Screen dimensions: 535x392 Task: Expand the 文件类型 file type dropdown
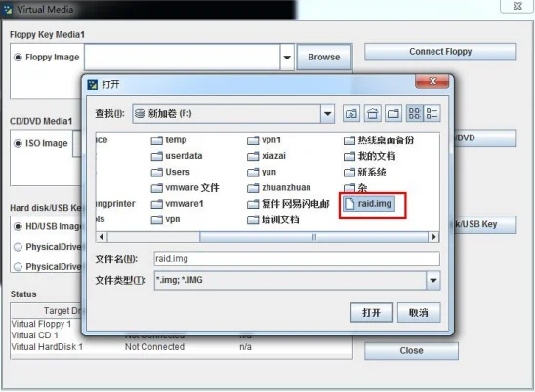click(433, 280)
